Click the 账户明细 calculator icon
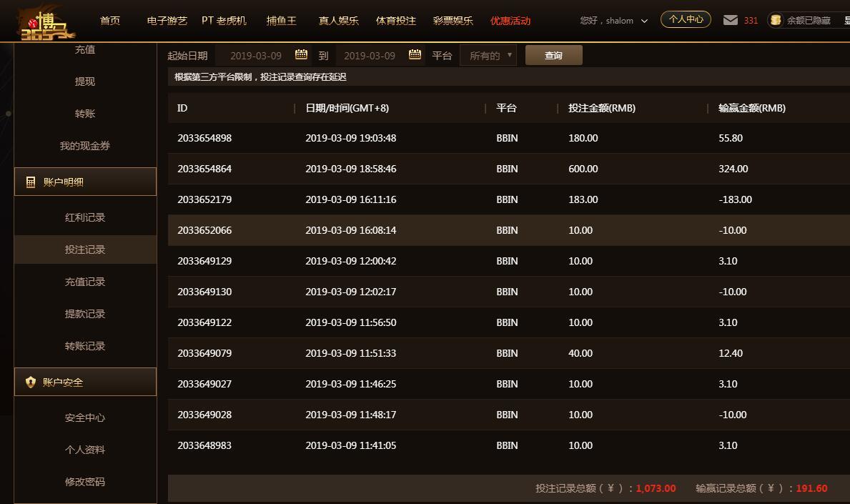Screen dimensions: 850x504 coord(31,182)
